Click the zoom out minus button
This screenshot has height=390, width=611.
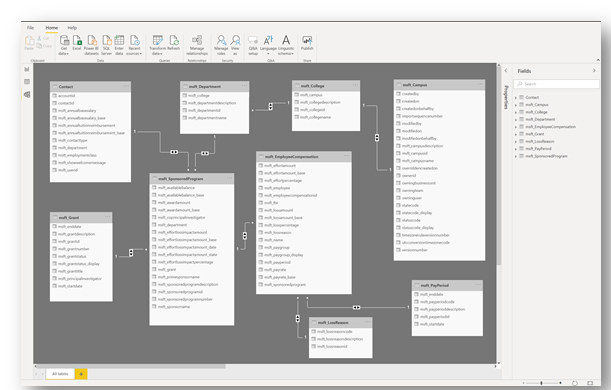pyautogui.click(x=523, y=383)
